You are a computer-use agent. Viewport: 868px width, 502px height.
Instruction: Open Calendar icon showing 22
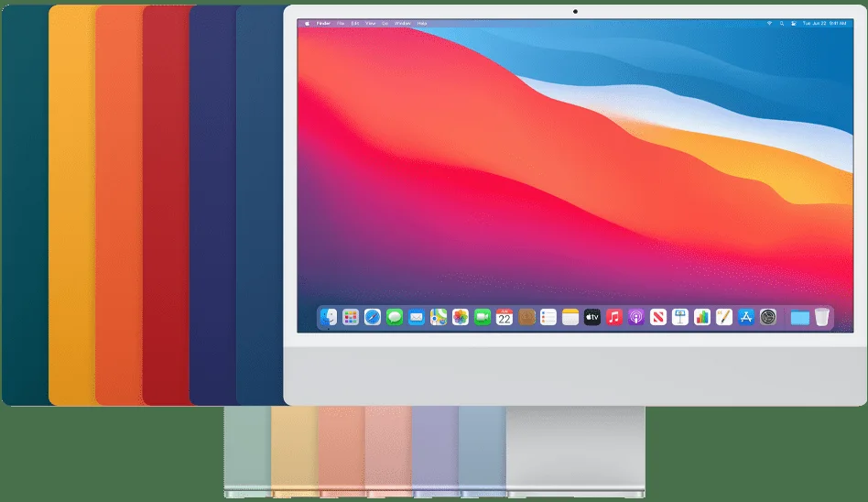[x=505, y=317]
